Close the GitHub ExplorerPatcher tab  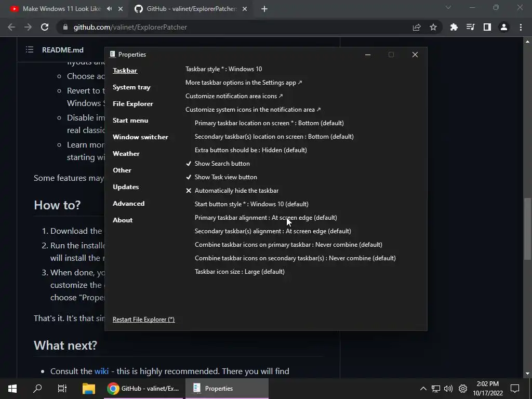(245, 9)
